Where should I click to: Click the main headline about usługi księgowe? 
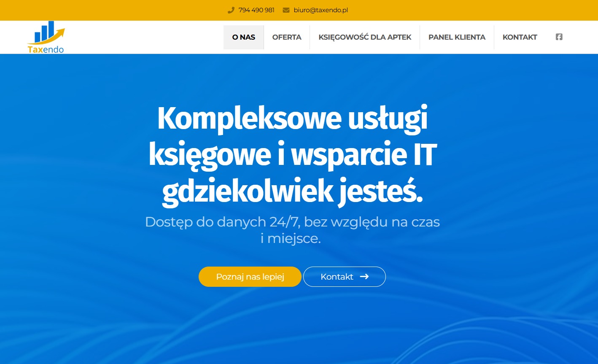tap(292, 154)
